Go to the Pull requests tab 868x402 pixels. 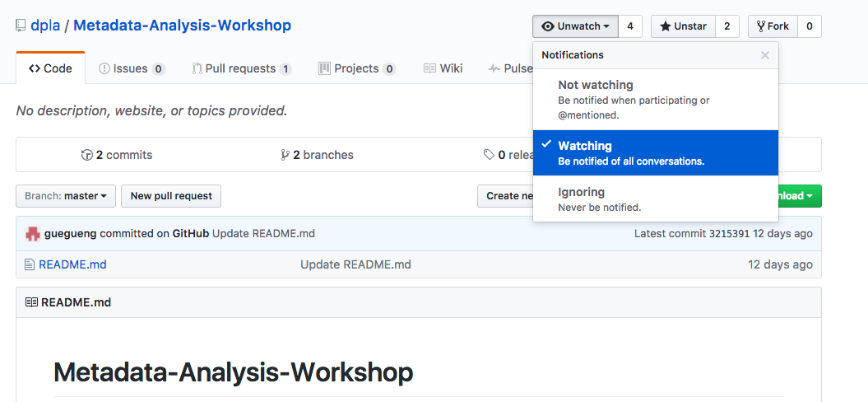242,68
